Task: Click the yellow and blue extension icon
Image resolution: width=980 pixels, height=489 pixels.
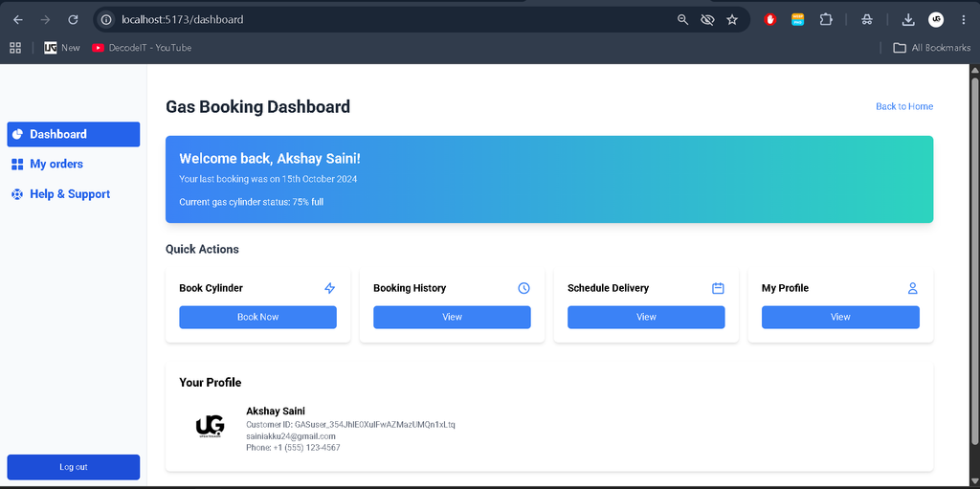Action: [x=797, y=20]
